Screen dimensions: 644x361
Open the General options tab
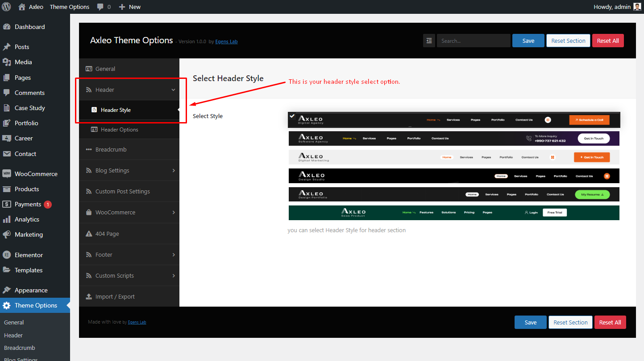(129, 69)
